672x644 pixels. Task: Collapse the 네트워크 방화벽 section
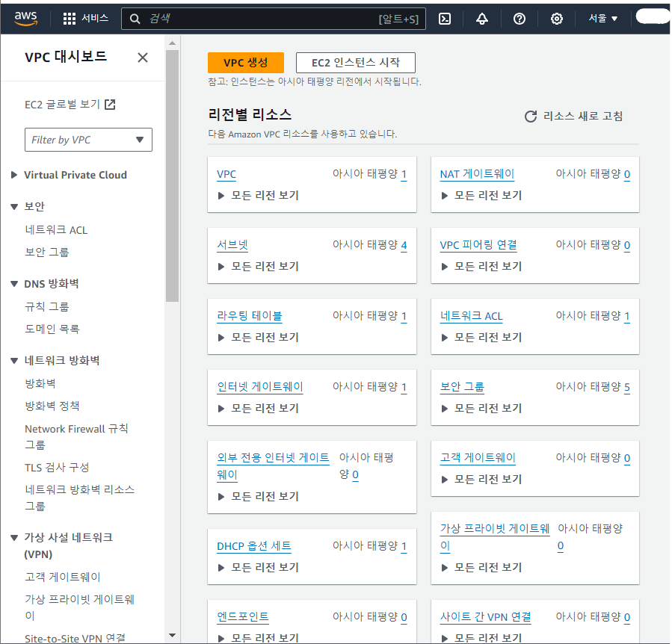pos(14,361)
